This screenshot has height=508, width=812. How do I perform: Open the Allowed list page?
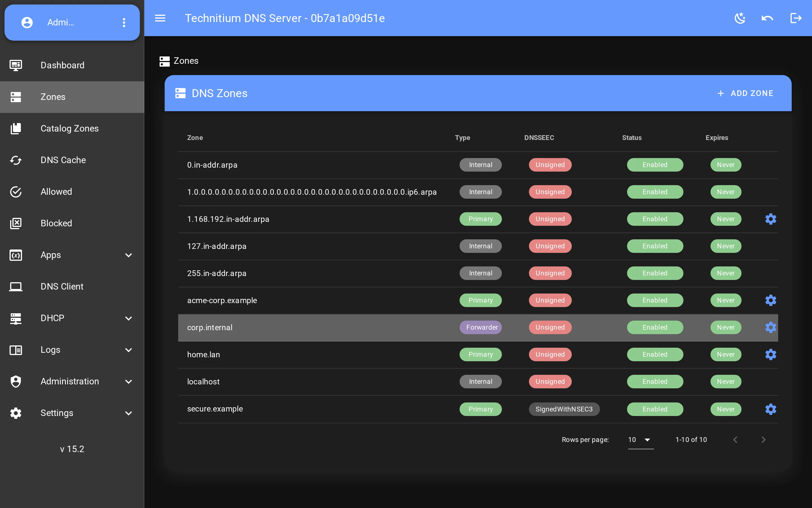pos(72,192)
